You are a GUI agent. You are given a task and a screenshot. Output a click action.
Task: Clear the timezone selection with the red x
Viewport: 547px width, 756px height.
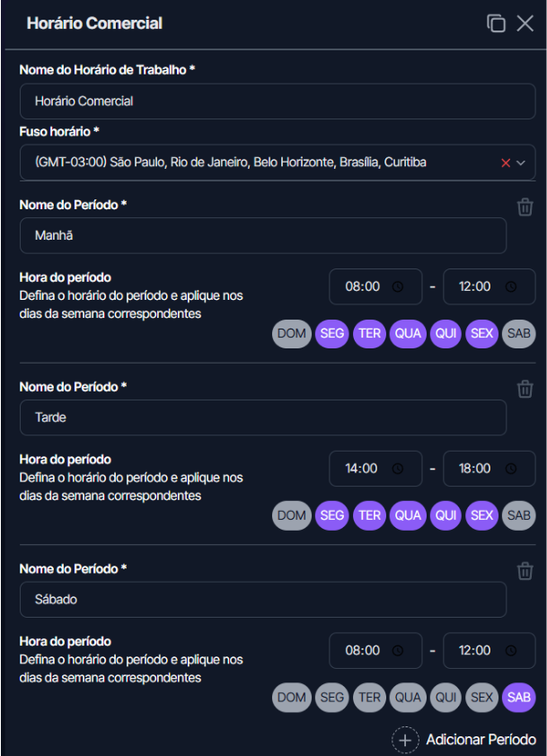point(507,163)
